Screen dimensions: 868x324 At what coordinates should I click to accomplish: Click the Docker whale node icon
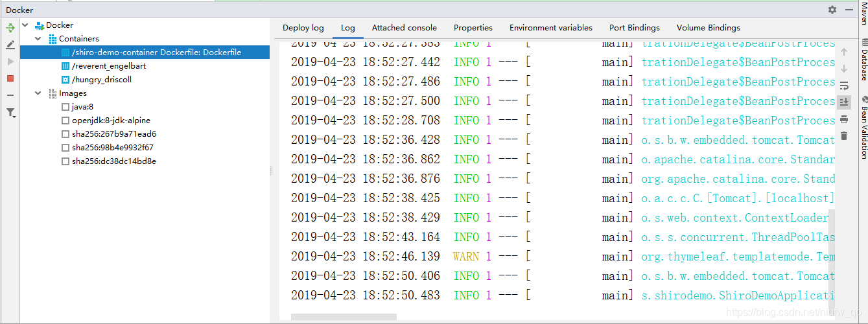tap(40, 25)
